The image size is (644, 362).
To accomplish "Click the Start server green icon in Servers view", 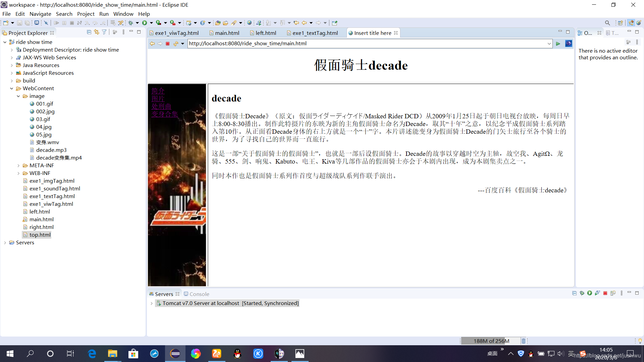I will (x=590, y=293).
